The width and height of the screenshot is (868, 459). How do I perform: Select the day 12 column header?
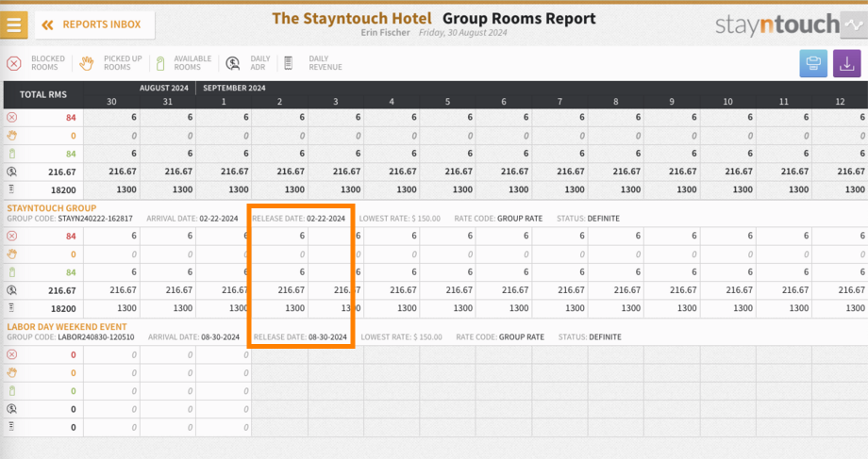[x=840, y=102]
